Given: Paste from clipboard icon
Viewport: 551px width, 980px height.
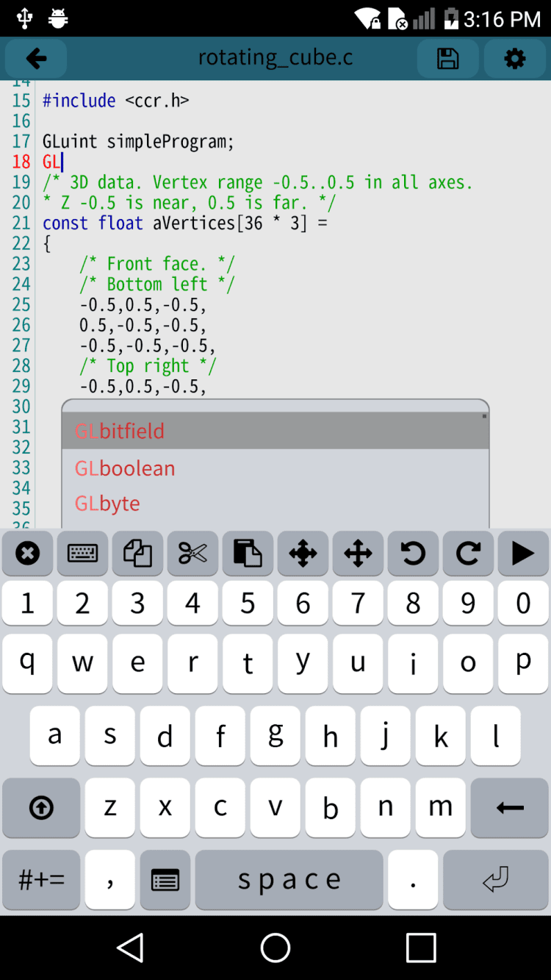Looking at the screenshot, I should tap(248, 553).
